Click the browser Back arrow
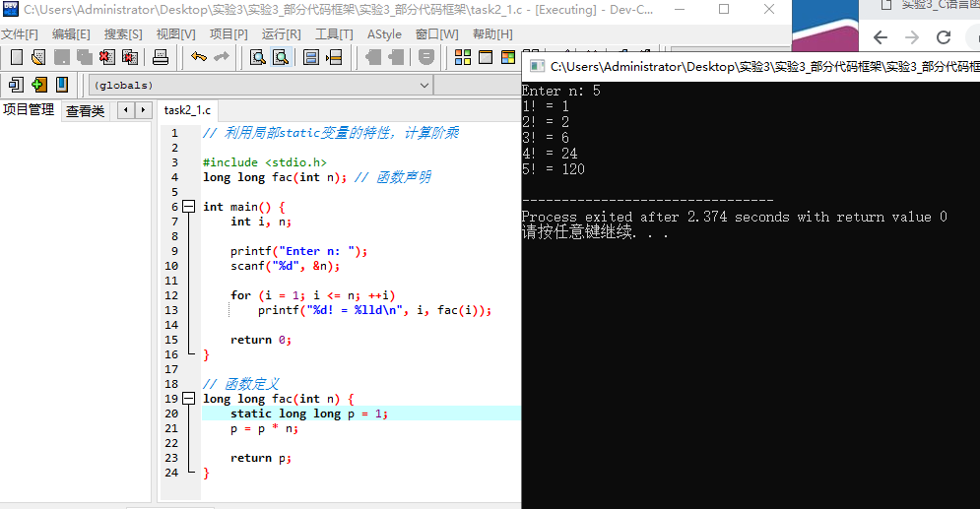Image resolution: width=980 pixels, height=509 pixels. (880, 37)
